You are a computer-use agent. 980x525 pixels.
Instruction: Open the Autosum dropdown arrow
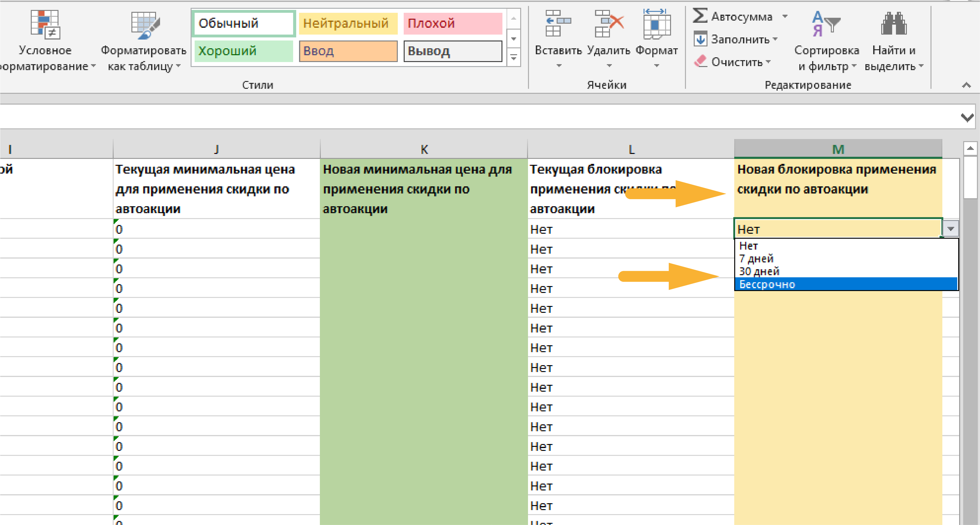785,16
